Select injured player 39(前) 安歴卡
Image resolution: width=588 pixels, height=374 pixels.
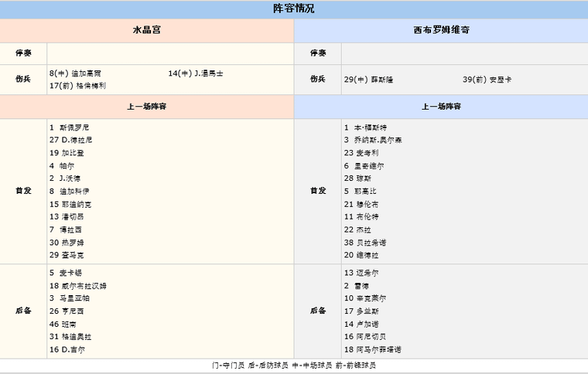(x=487, y=80)
